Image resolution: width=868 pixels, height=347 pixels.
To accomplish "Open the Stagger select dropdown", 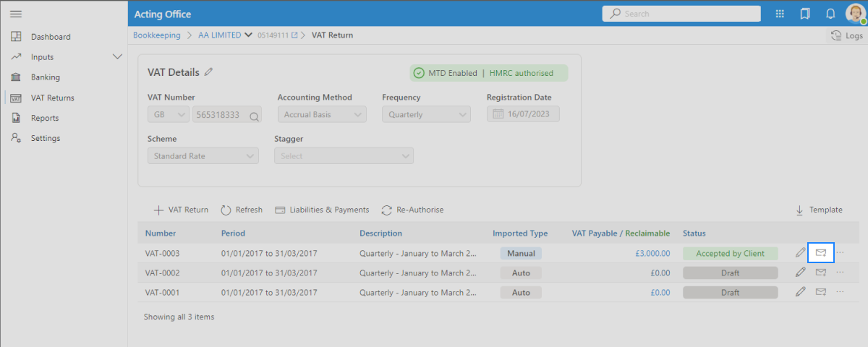I will coord(344,156).
